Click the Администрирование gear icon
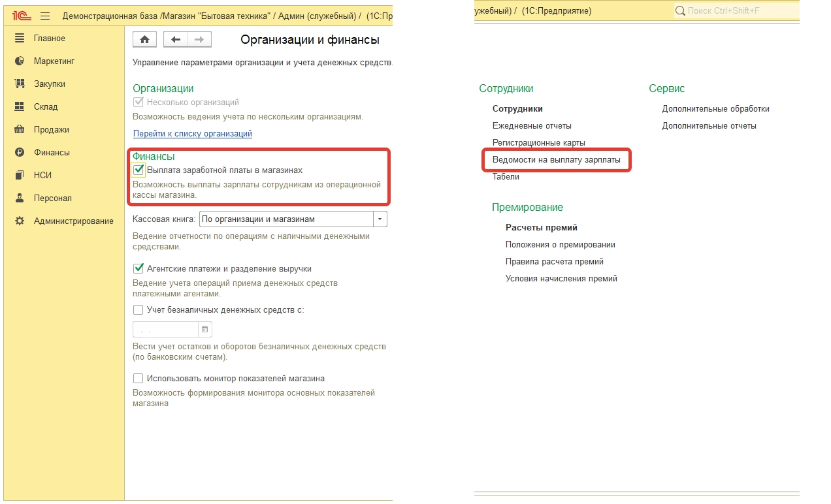 pos(20,221)
